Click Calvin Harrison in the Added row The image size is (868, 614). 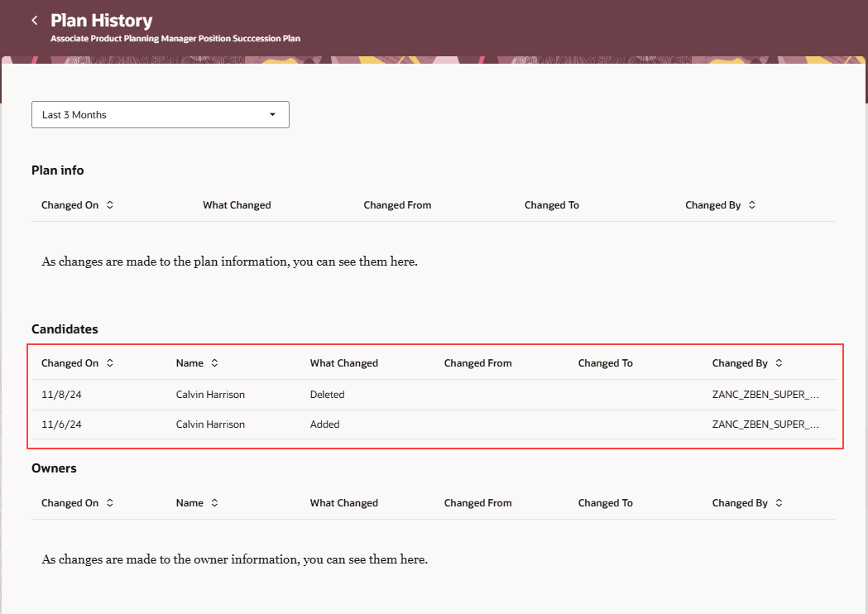[x=210, y=425]
